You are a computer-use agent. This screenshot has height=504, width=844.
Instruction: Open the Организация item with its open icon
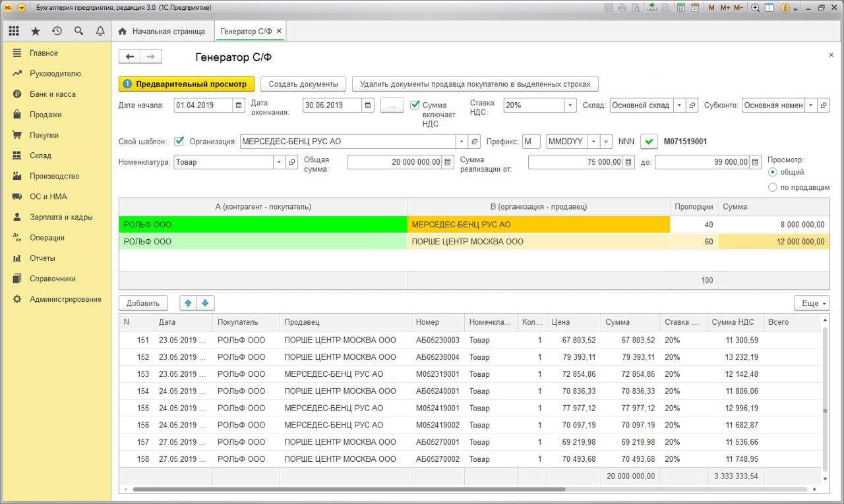tap(475, 142)
